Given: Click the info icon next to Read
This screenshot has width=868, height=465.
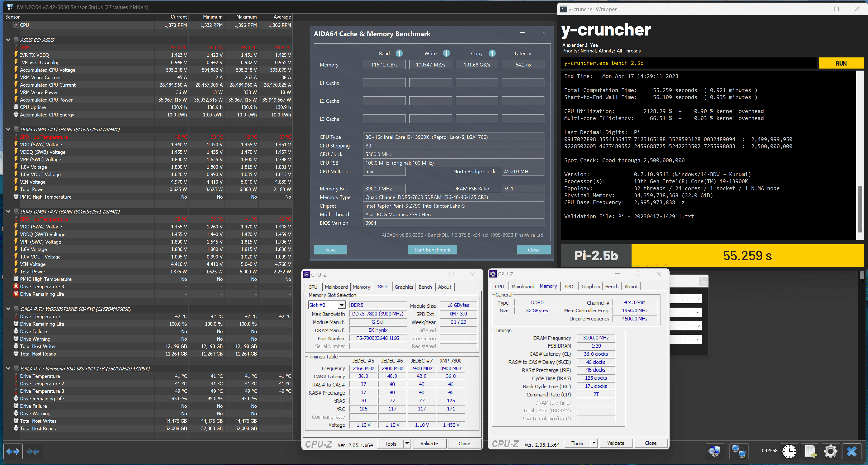Looking at the screenshot, I should click(x=399, y=53).
